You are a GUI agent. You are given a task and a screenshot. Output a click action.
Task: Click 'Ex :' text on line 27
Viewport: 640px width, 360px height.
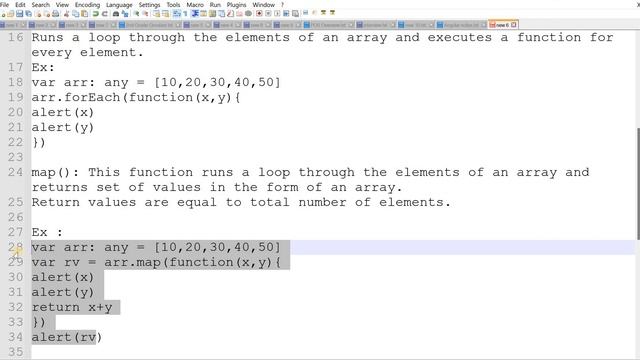point(47,232)
